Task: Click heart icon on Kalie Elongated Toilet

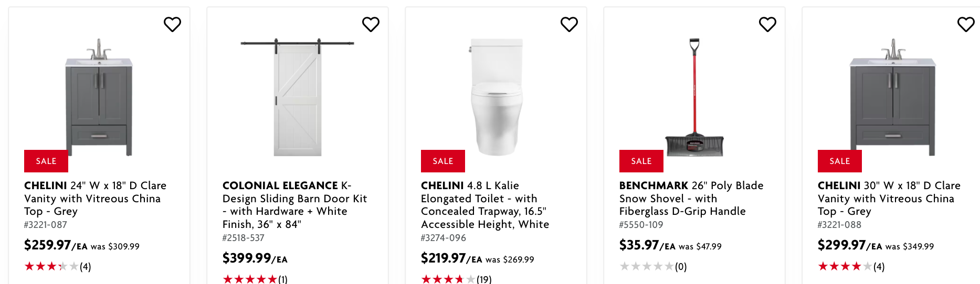Action: 569,24
